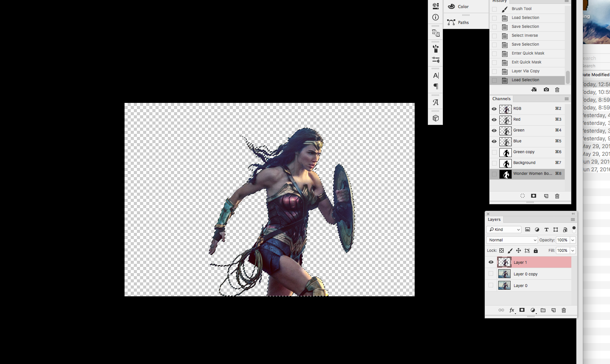Viewport: 610px width, 364px height.
Task: Hide Red channel eye icon
Action: 494,120
